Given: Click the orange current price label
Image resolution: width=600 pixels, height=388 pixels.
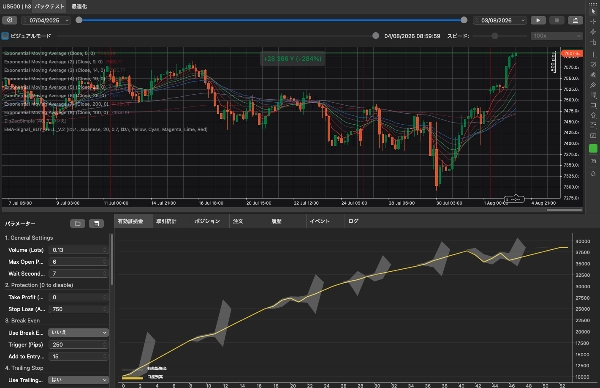Looking at the screenshot, I should pyautogui.click(x=572, y=54).
